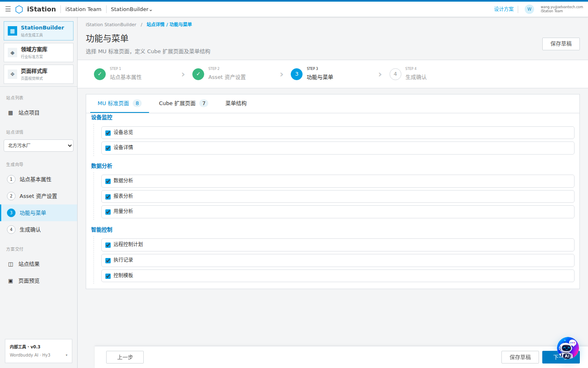Click the Cube tab count badge 7
The height and width of the screenshot is (368, 588).
[x=204, y=103]
